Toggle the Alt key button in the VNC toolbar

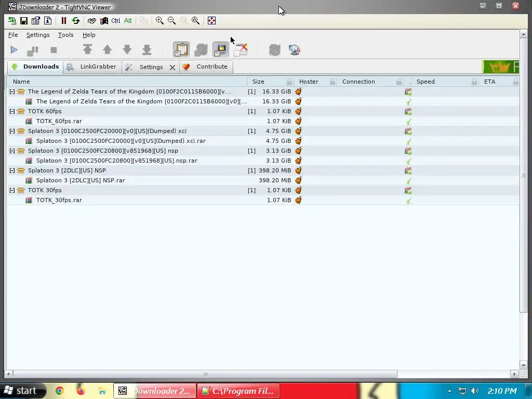click(x=128, y=21)
